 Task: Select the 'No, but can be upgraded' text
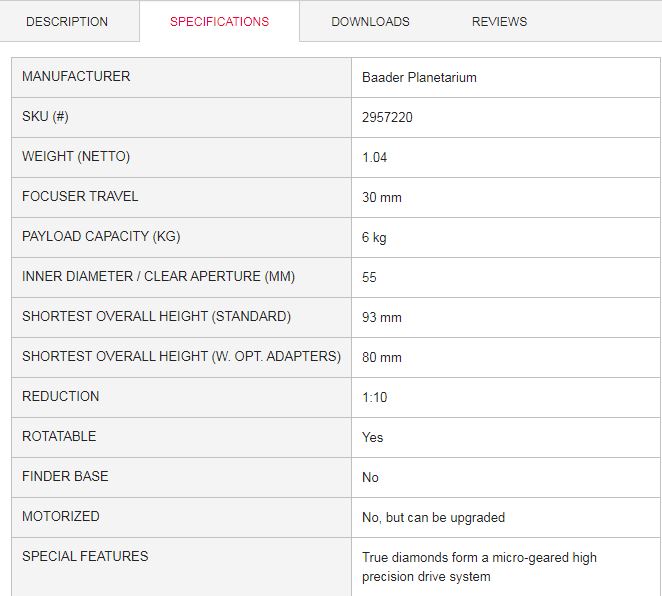pos(434,517)
